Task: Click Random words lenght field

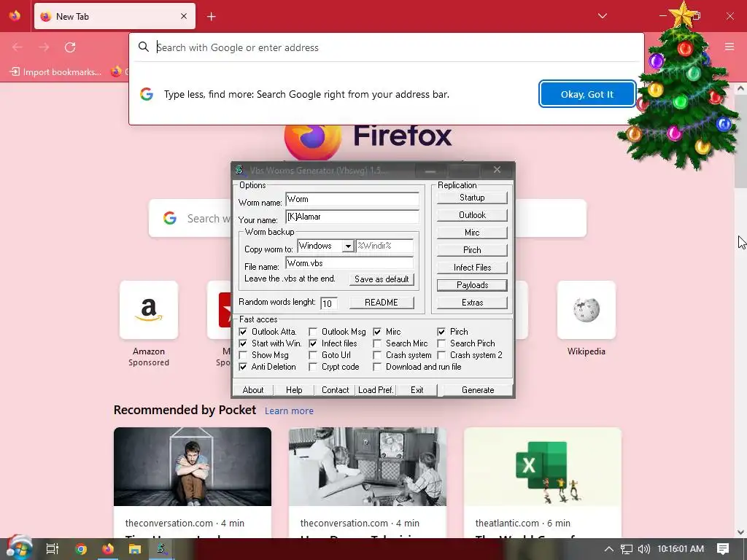Action: point(329,303)
